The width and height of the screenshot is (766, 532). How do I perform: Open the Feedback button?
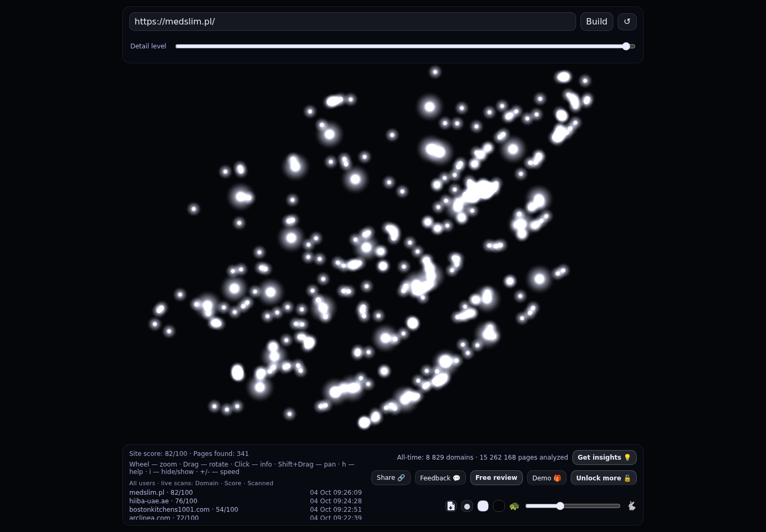click(440, 478)
